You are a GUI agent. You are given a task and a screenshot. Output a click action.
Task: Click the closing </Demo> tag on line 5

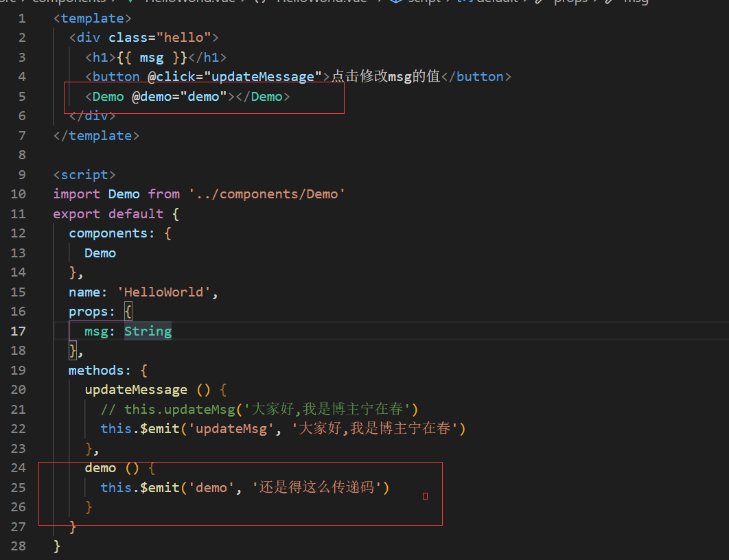(x=263, y=97)
